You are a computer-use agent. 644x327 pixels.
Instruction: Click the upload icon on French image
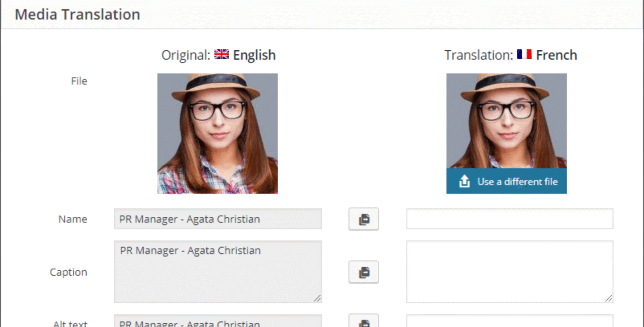click(464, 182)
